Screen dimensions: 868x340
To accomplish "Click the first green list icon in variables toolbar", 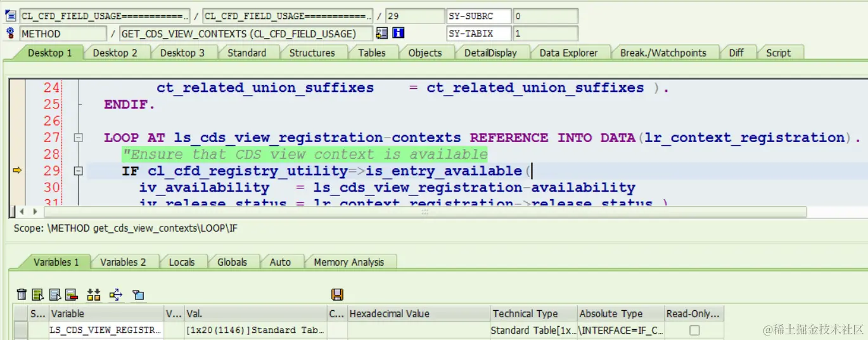I will click(x=38, y=294).
